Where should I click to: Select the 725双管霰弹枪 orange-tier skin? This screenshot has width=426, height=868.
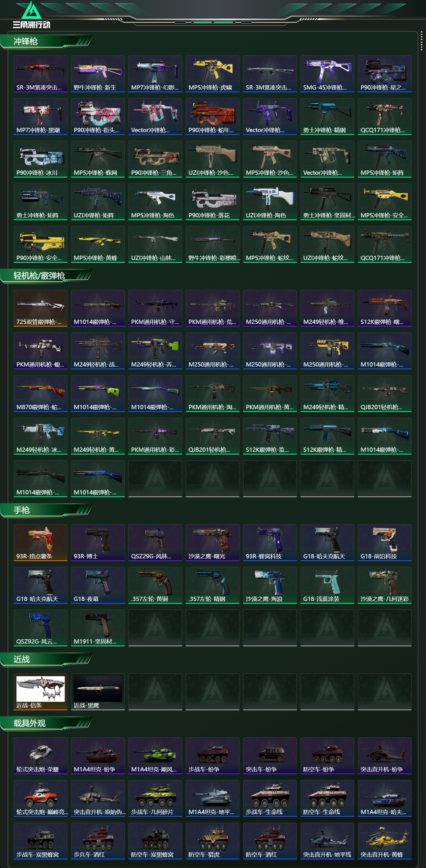(40, 308)
